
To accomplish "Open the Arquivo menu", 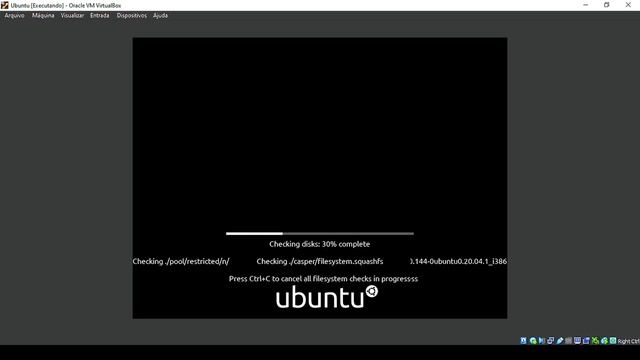I will tap(14, 16).
